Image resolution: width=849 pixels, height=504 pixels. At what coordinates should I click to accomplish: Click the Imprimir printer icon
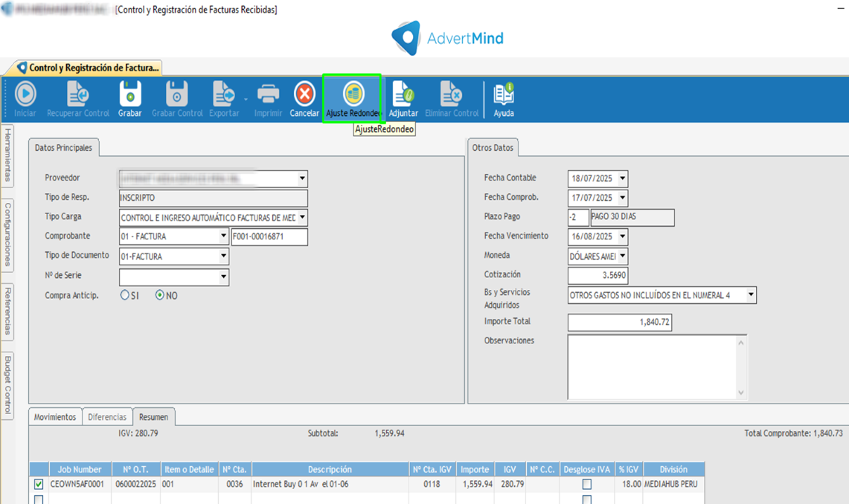click(x=268, y=94)
